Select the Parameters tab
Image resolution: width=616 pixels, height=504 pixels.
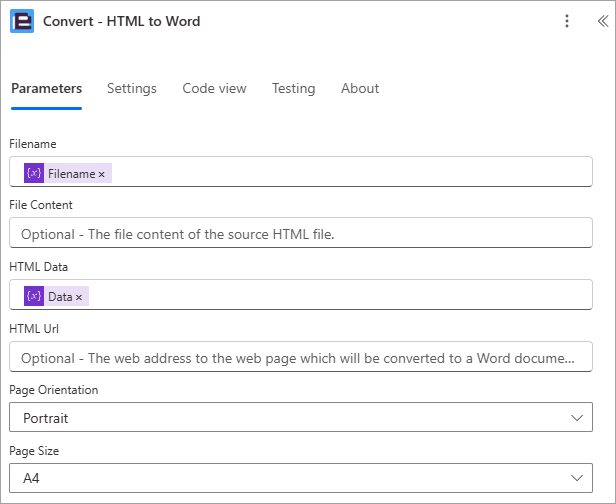46,88
